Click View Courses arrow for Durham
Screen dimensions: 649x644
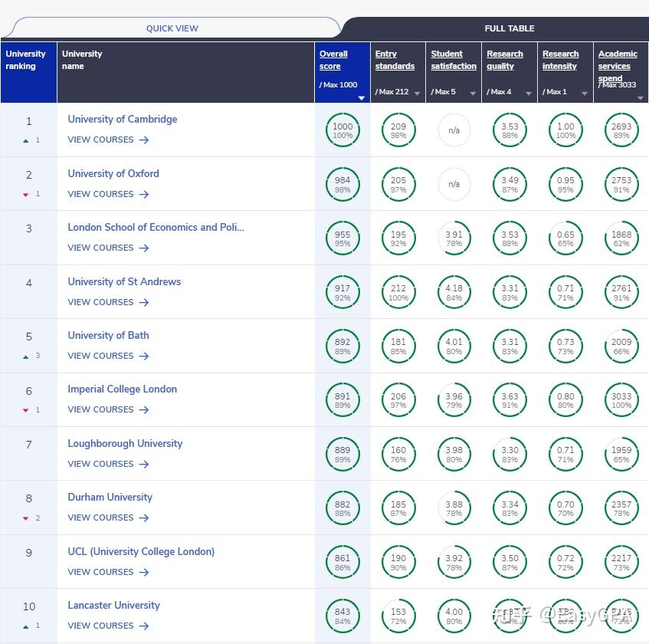click(x=144, y=517)
